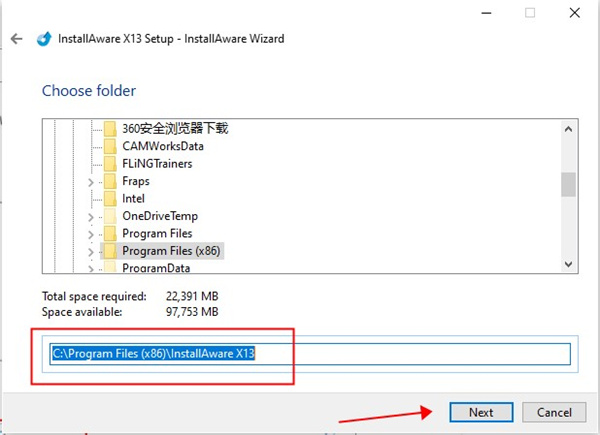Select the CAMWorksData folder icon

point(110,146)
